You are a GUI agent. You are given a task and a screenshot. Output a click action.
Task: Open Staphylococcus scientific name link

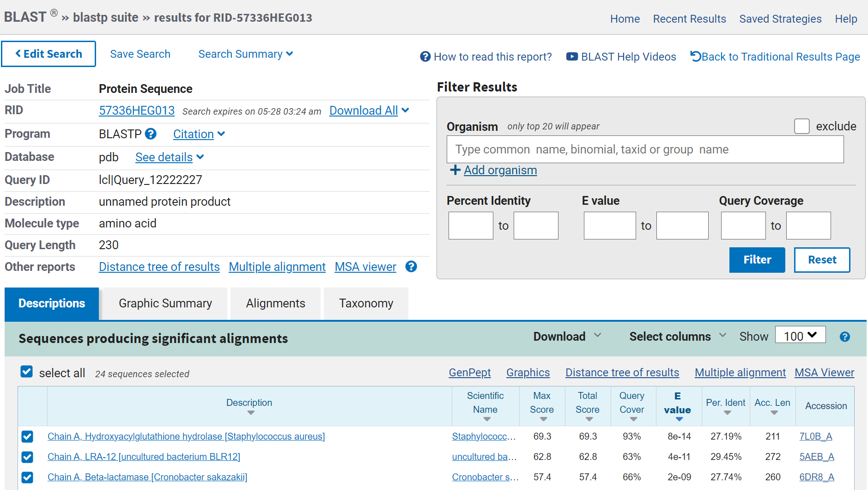pos(484,436)
